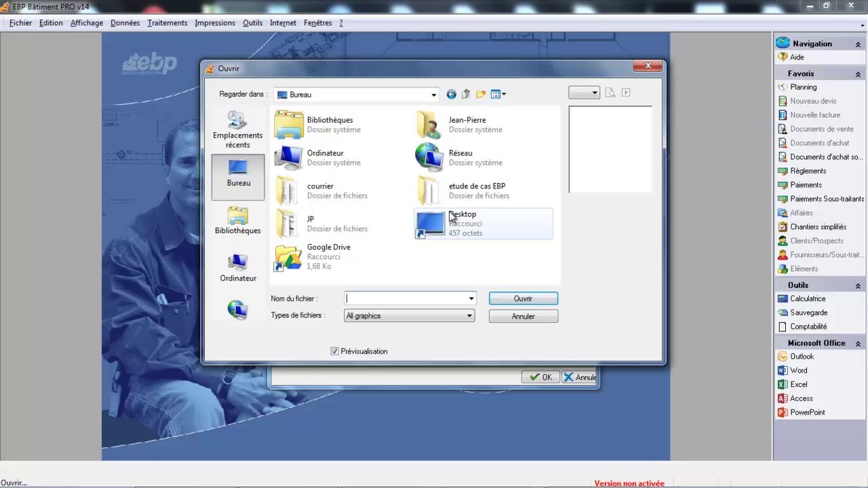868x488 pixels.
Task: Click the Annuler button next to OK
Action: (579, 378)
